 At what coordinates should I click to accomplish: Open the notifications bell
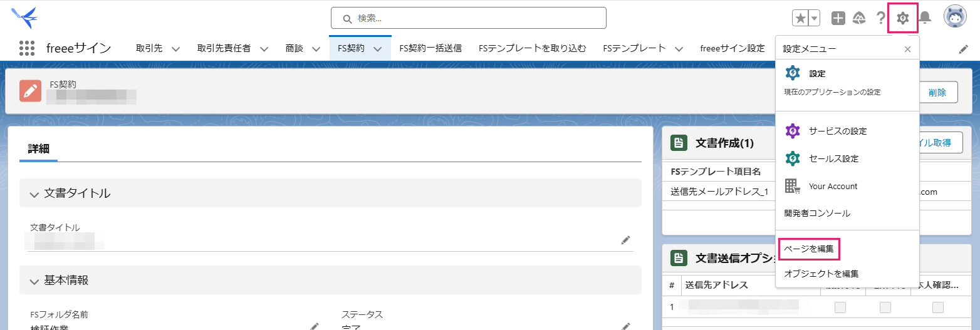925,18
